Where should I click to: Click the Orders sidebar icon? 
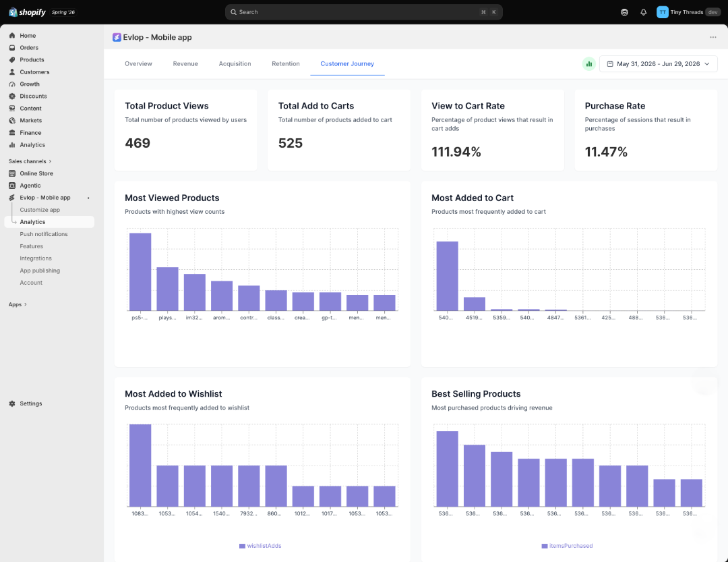pos(12,47)
